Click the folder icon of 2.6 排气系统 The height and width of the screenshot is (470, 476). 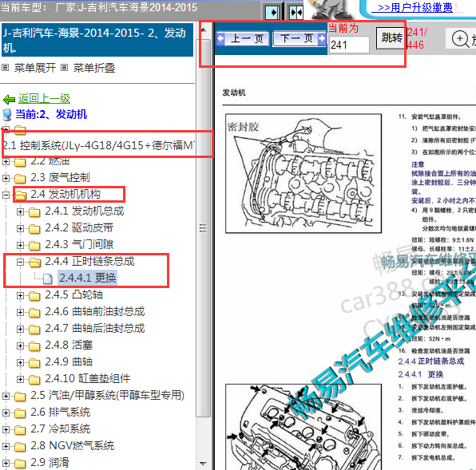coord(20,413)
